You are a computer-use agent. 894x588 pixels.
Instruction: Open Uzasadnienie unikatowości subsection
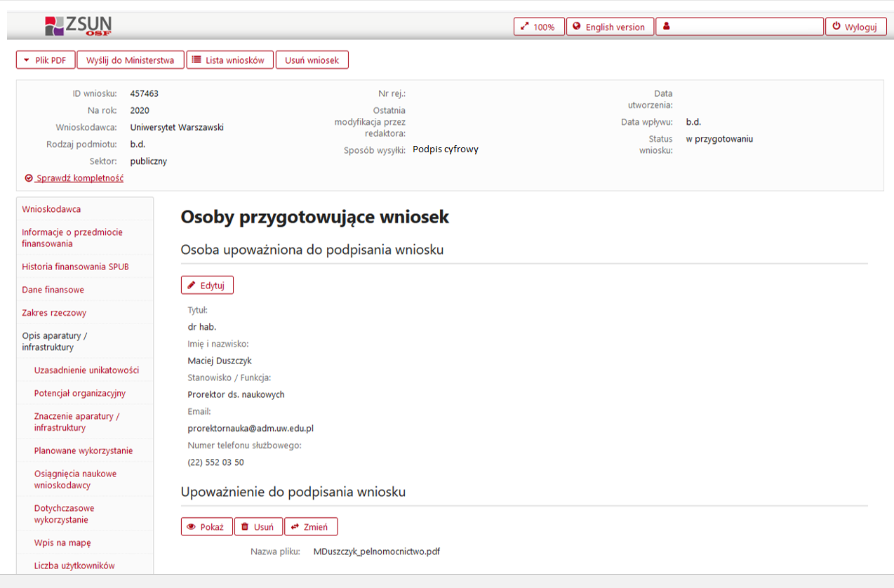coord(86,370)
